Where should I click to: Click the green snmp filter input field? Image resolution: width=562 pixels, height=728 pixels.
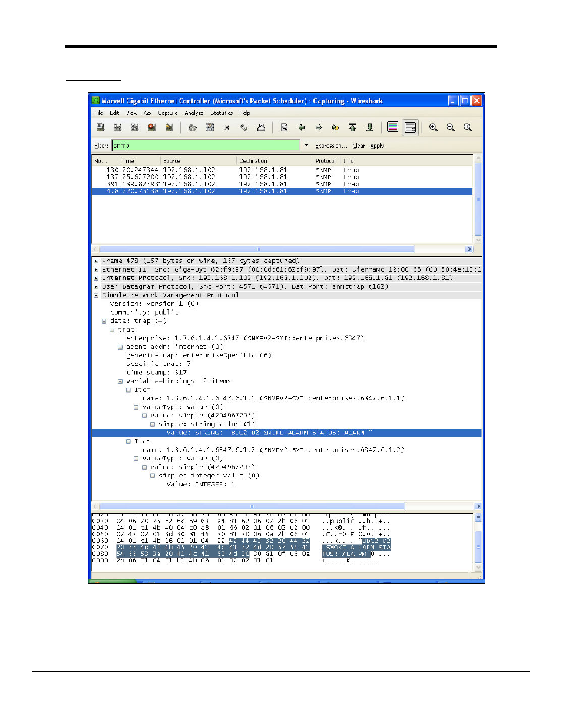(x=206, y=146)
